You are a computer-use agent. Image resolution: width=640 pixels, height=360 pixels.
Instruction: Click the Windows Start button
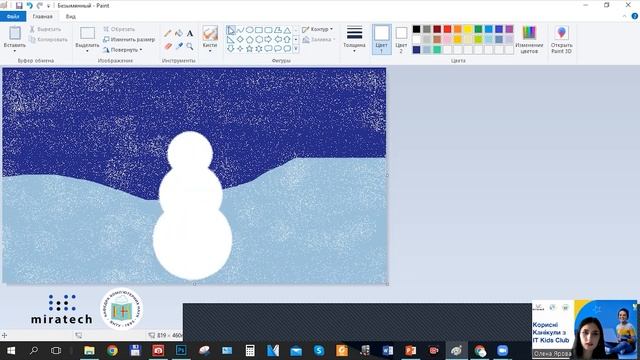click(x=11, y=350)
